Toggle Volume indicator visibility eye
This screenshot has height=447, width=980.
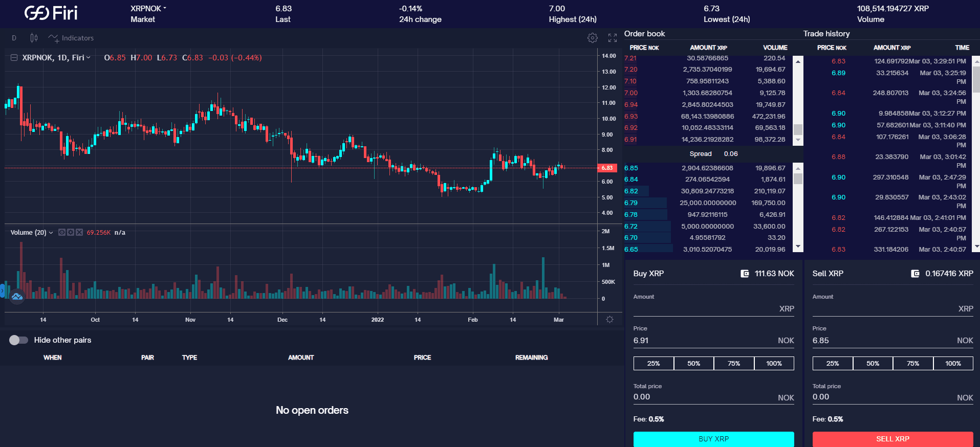tap(62, 232)
